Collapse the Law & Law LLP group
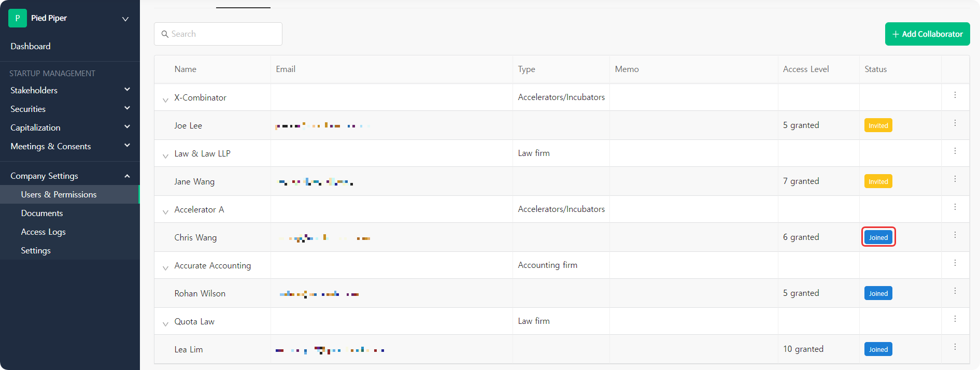The height and width of the screenshot is (370, 980). [165, 156]
